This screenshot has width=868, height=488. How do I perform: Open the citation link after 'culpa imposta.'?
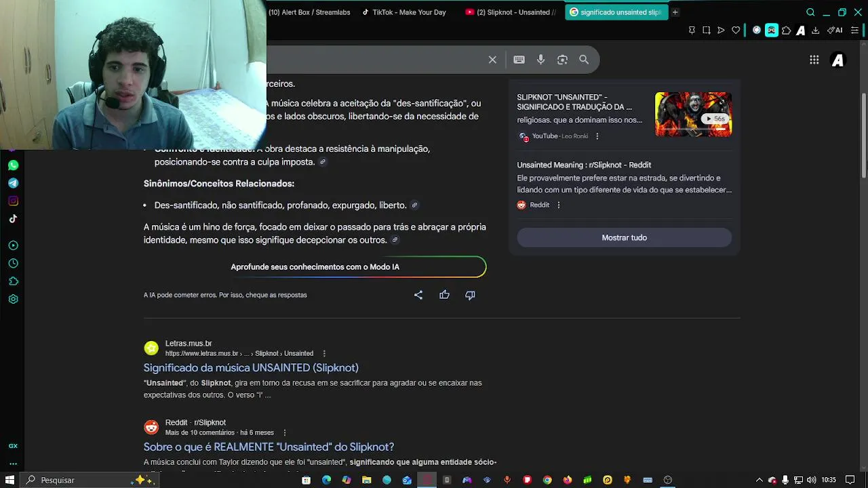(322, 162)
